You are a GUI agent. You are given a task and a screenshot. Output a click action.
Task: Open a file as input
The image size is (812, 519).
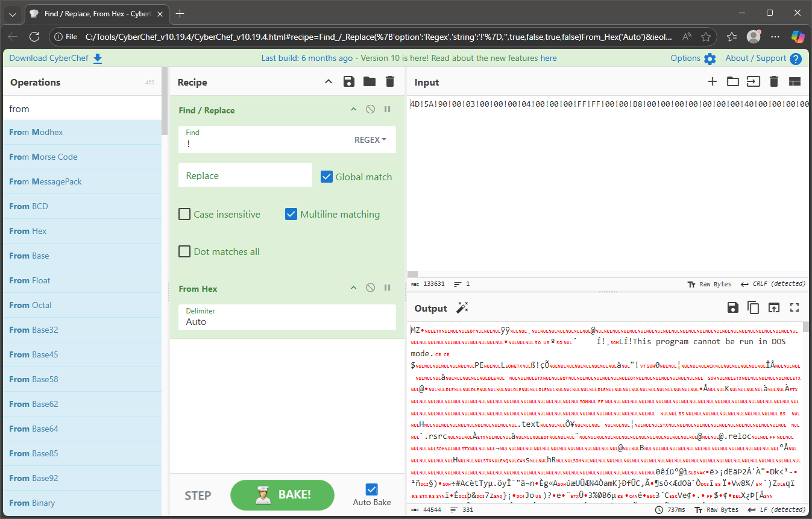pos(732,82)
